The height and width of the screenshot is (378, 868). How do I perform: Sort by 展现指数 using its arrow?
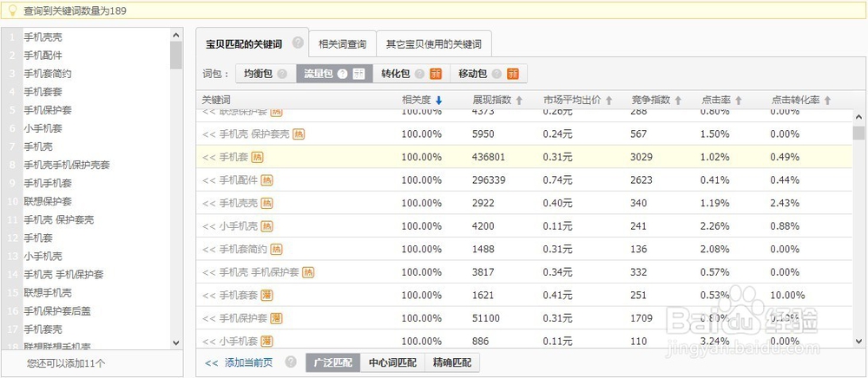tap(519, 101)
